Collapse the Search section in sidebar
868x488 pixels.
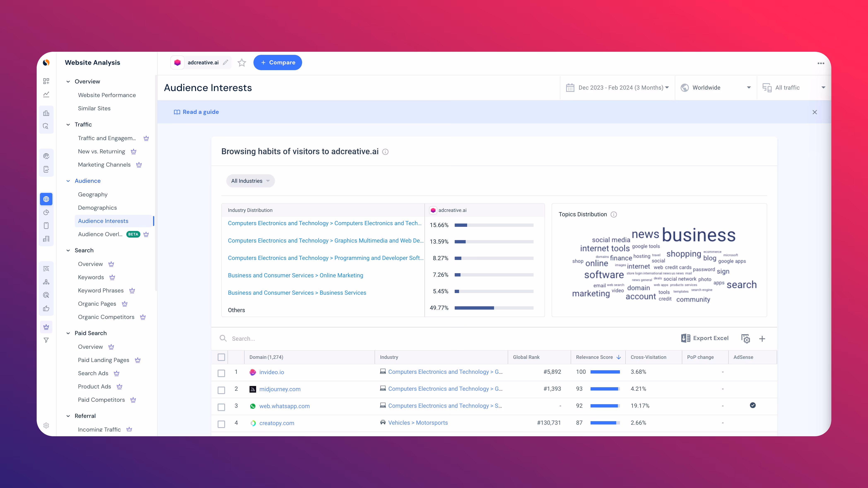pyautogui.click(x=68, y=250)
